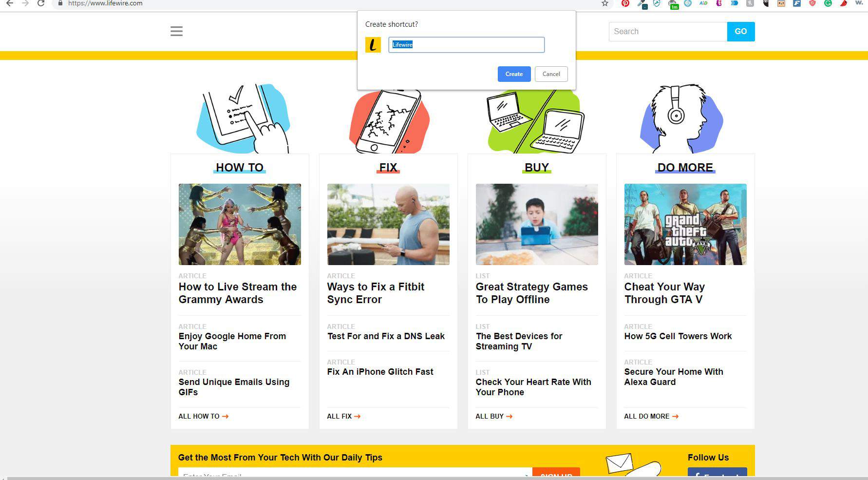This screenshot has height=480, width=868.
Task: Click the browser back arrow
Action: (x=9, y=3)
